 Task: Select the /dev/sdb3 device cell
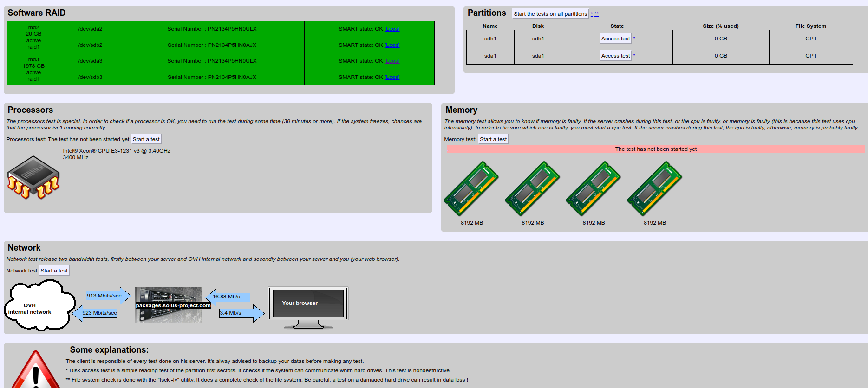(x=91, y=77)
